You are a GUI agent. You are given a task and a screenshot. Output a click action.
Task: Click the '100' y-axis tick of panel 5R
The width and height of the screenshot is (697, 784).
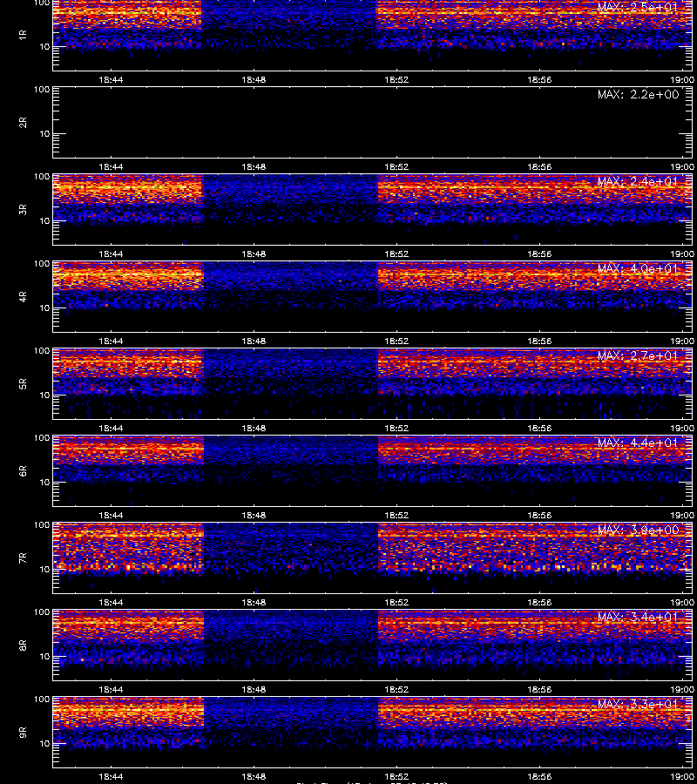point(42,351)
